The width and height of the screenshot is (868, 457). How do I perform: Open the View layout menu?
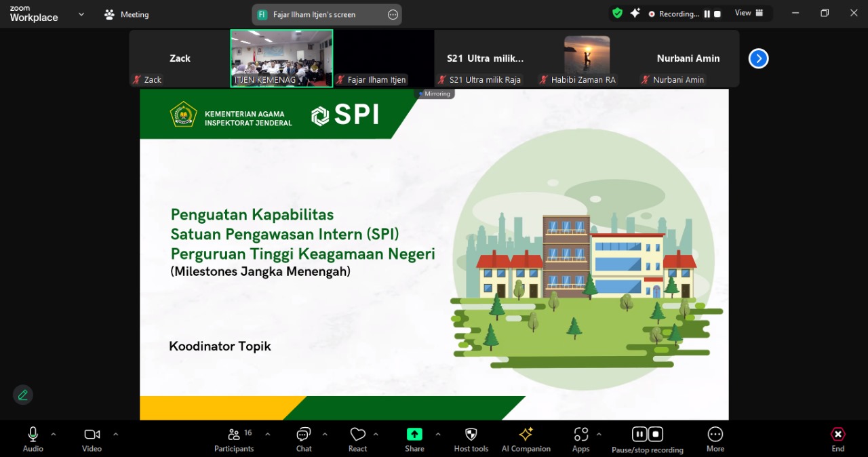[749, 13]
